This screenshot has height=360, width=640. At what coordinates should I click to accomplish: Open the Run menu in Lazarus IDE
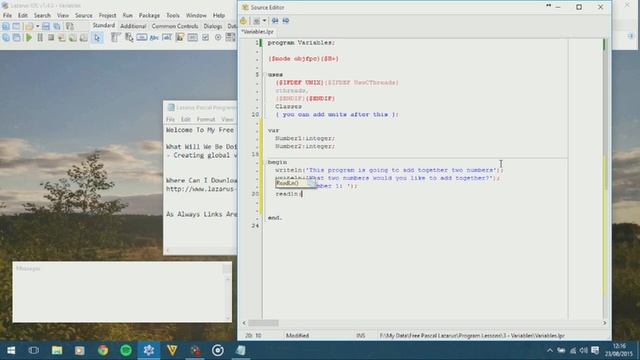[128, 15]
